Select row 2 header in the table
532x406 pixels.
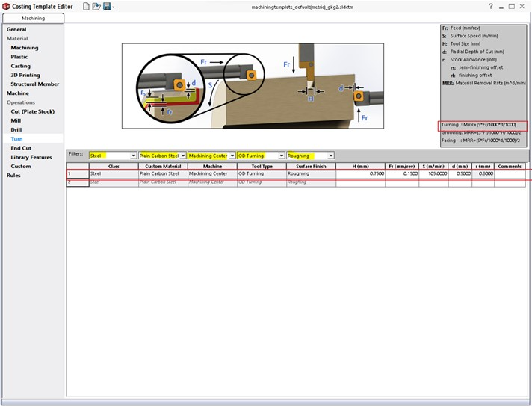[x=74, y=182]
